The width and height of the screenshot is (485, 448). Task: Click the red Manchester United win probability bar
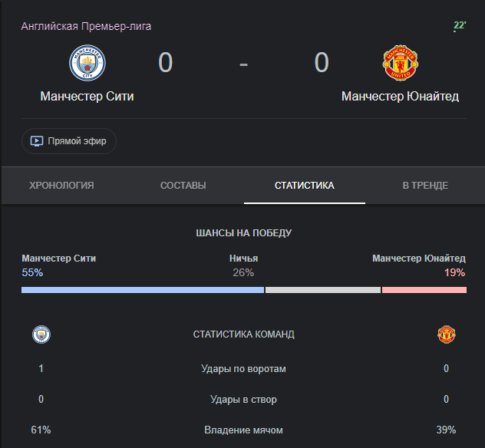424,290
